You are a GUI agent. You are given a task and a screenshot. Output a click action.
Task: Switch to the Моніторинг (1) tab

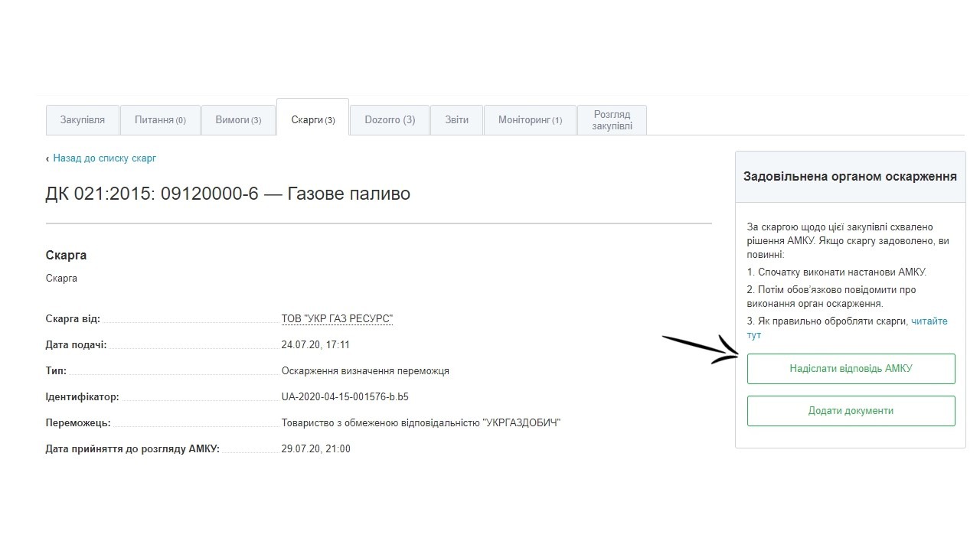[x=530, y=120]
